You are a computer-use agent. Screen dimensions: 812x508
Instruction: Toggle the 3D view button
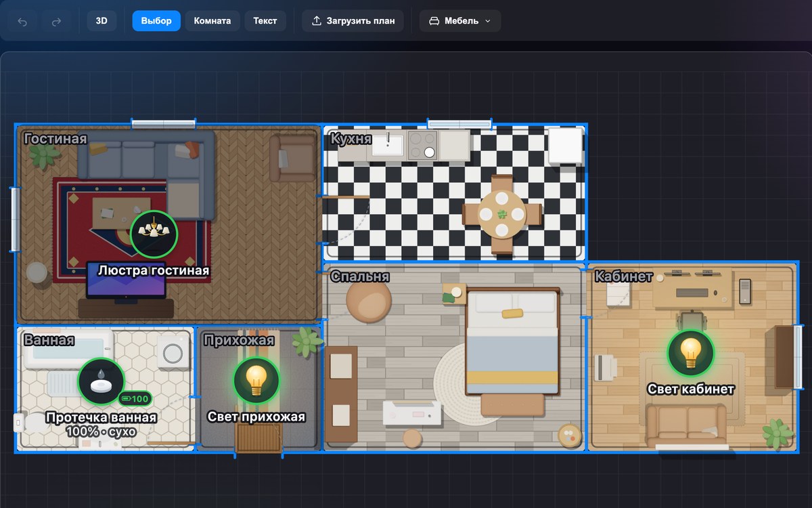coord(101,21)
